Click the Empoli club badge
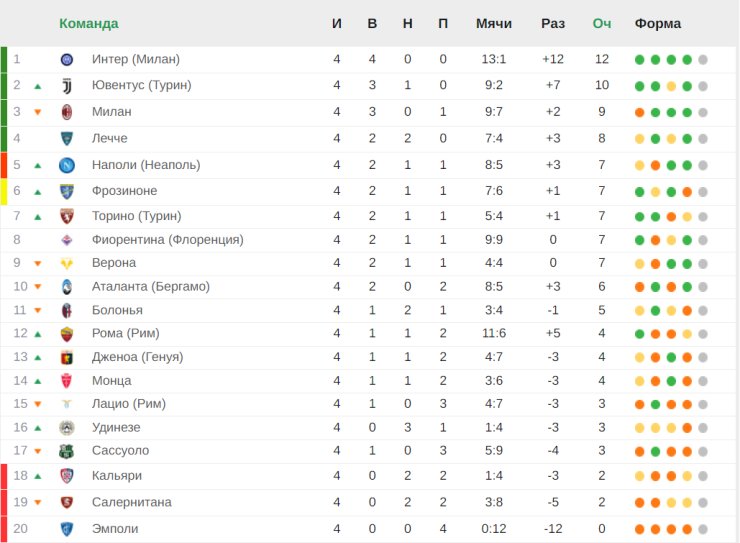The width and height of the screenshot is (740, 543). (x=67, y=529)
